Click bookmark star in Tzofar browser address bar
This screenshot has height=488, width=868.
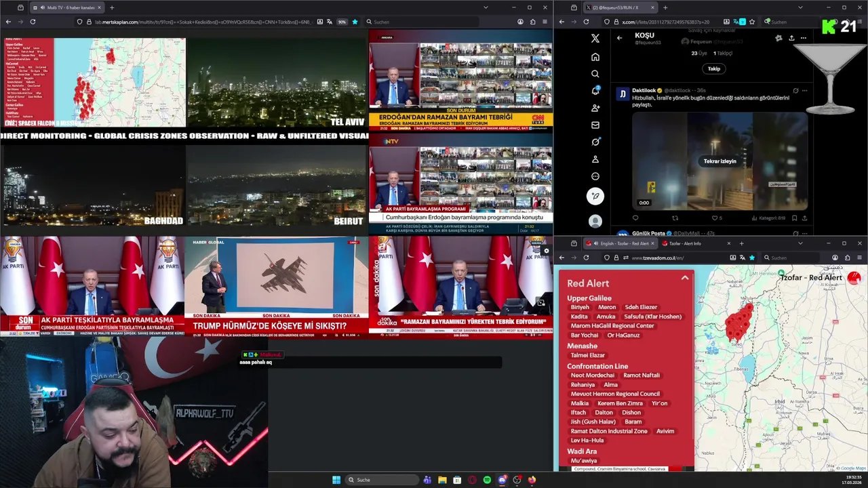(x=751, y=258)
